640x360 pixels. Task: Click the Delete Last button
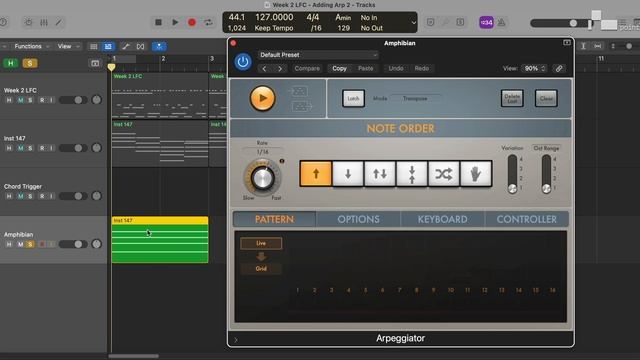(x=512, y=98)
